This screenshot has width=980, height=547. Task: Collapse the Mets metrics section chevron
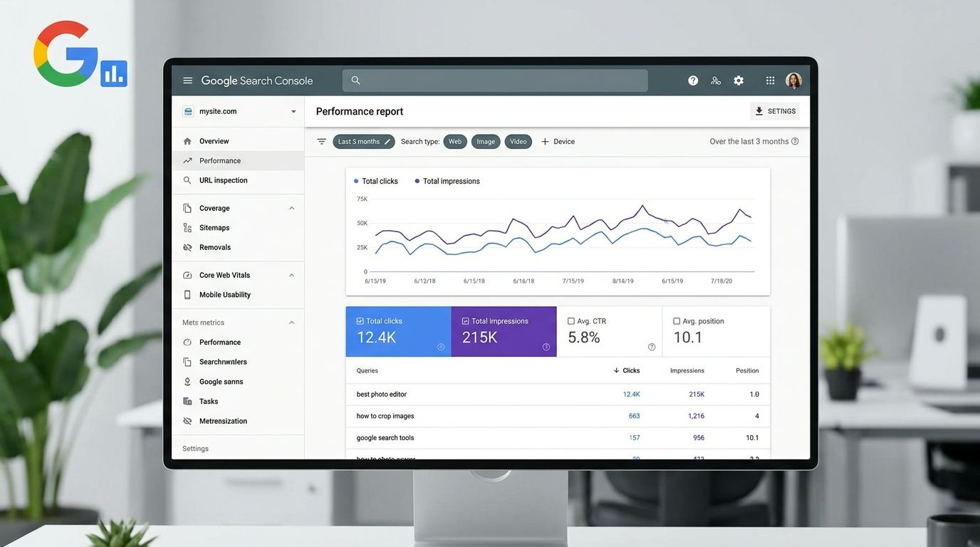point(291,323)
